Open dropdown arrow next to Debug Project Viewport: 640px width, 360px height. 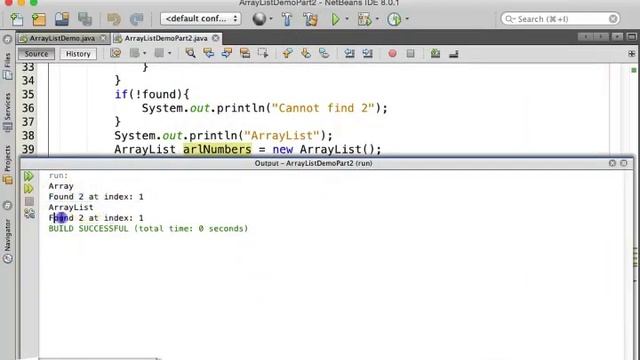pos(377,19)
